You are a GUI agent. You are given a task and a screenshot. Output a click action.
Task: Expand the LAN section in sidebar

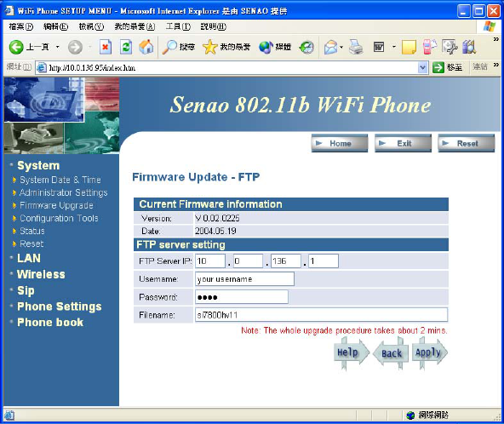29,258
